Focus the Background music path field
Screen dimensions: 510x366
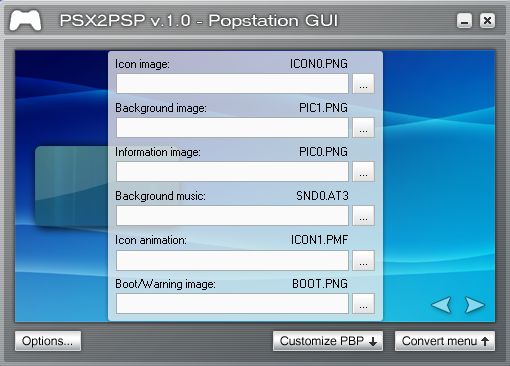tap(232, 216)
